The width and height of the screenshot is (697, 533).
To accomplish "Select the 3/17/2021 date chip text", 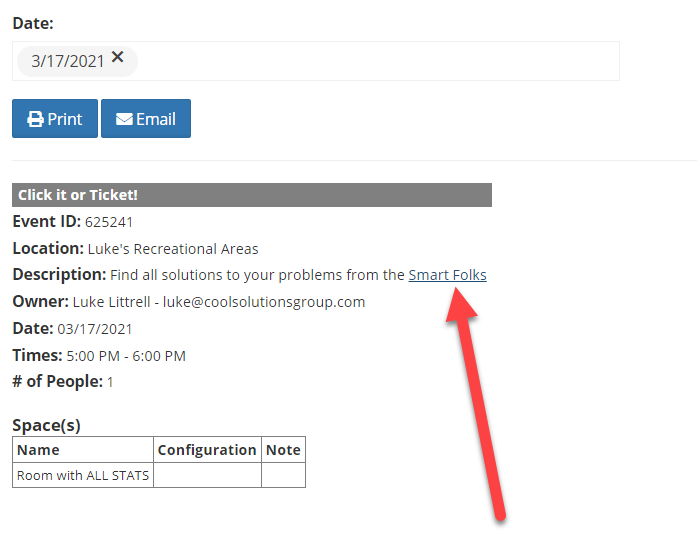I will coord(67,61).
